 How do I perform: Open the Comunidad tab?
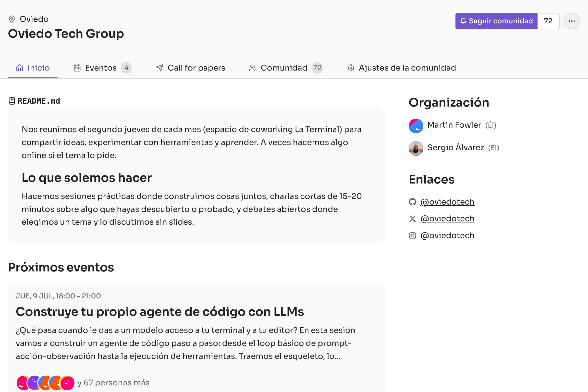tap(286, 68)
